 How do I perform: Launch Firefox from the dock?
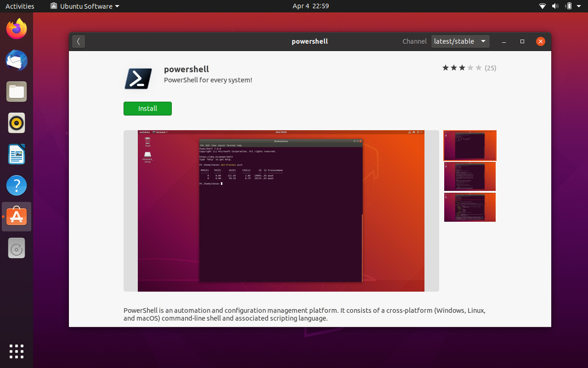click(x=17, y=29)
